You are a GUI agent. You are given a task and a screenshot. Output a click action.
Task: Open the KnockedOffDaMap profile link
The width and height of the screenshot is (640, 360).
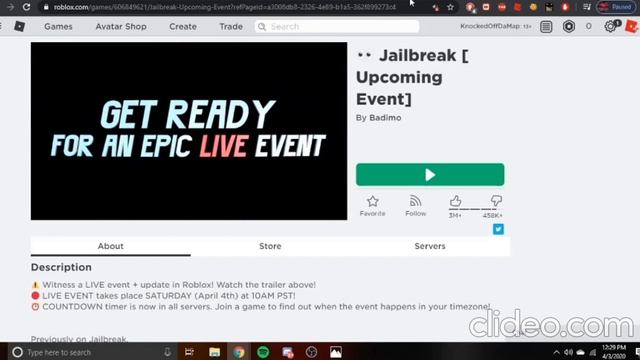pos(496,26)
